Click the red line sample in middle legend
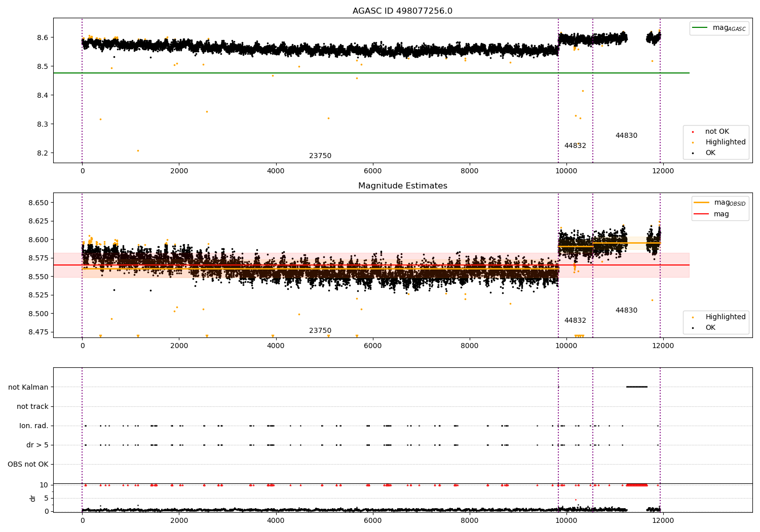 [702, 214]
